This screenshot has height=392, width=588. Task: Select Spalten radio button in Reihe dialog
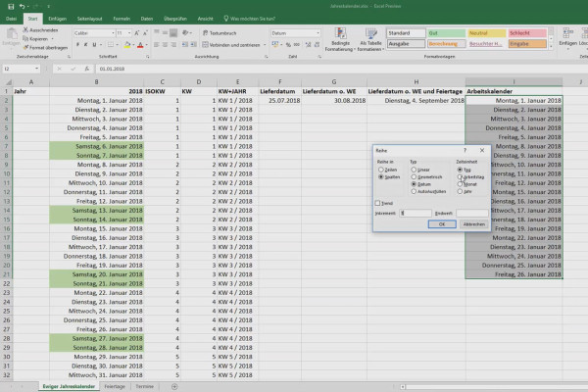point(381,176)
